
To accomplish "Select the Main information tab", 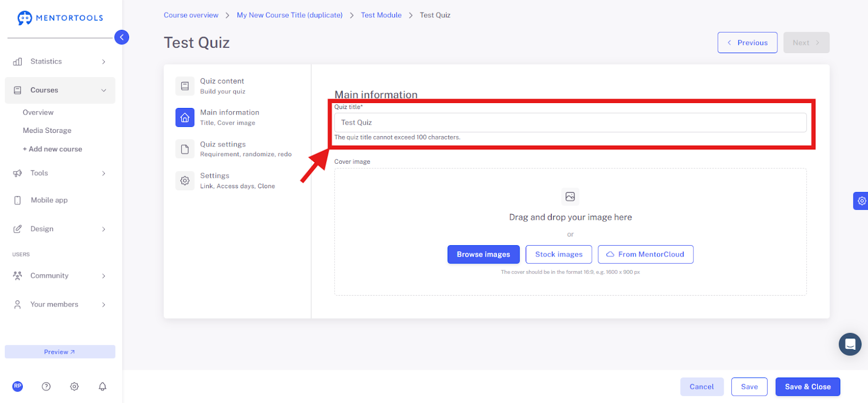I will [229, 118].
